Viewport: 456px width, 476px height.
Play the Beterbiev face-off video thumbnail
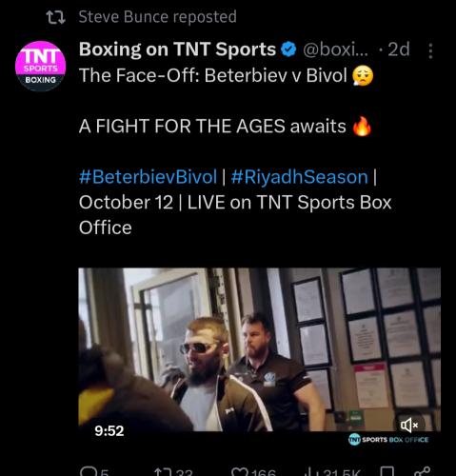click(x=259, y=349)
